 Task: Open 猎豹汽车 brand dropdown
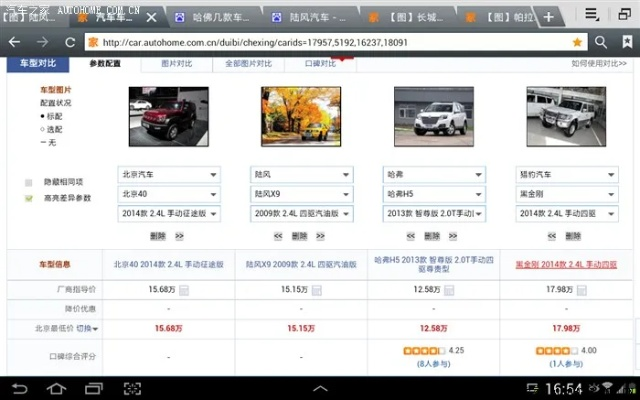[x=567, y=174]
